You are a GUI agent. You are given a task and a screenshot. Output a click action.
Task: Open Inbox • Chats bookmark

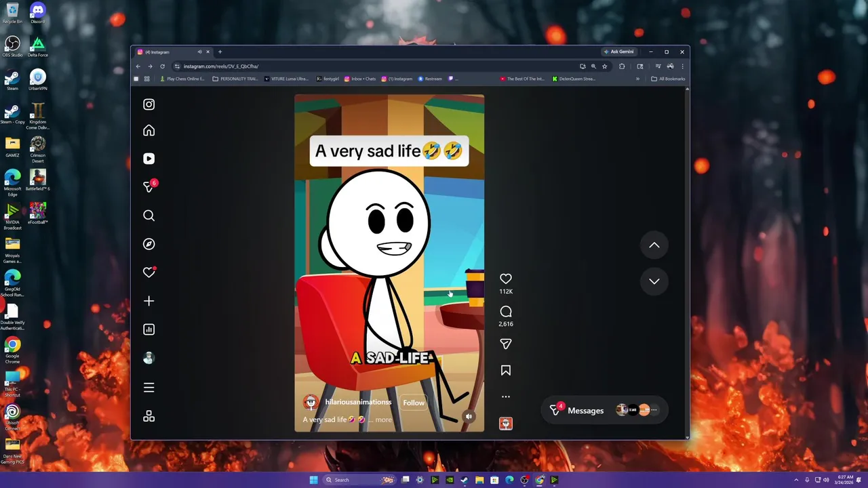(x=360, y=79)
